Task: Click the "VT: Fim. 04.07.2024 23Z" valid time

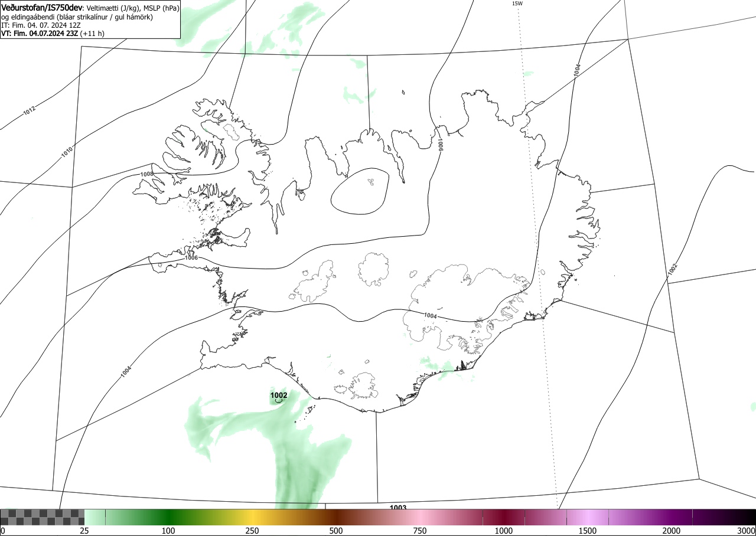Action: pos(40,33)
